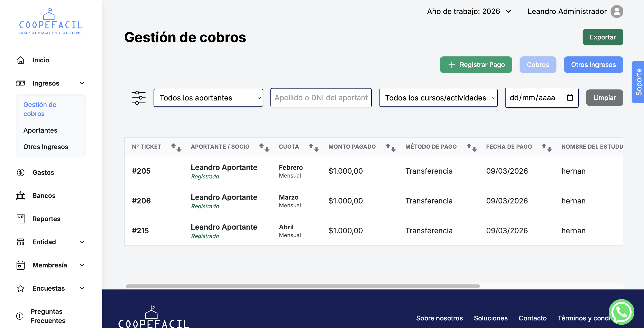Image resolution: width=644 pixels, height=328 pixels.
Task: Open the WhatsApp chat bubble
Action: (621, 312)
